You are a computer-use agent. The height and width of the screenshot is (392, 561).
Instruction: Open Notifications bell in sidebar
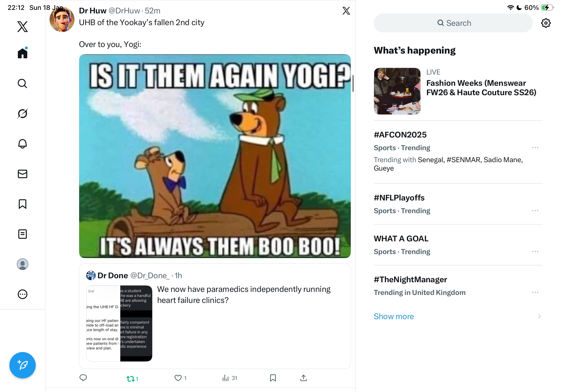(x=23, y=144)
